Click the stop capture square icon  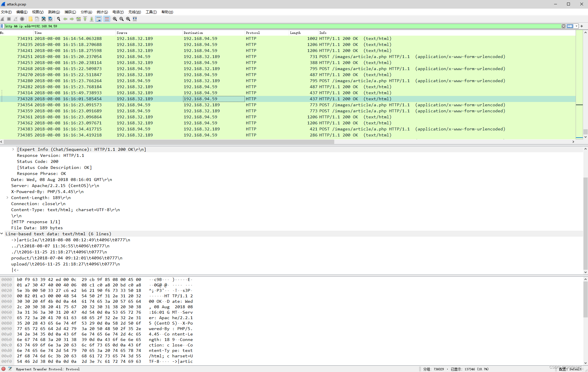point(9,19)
